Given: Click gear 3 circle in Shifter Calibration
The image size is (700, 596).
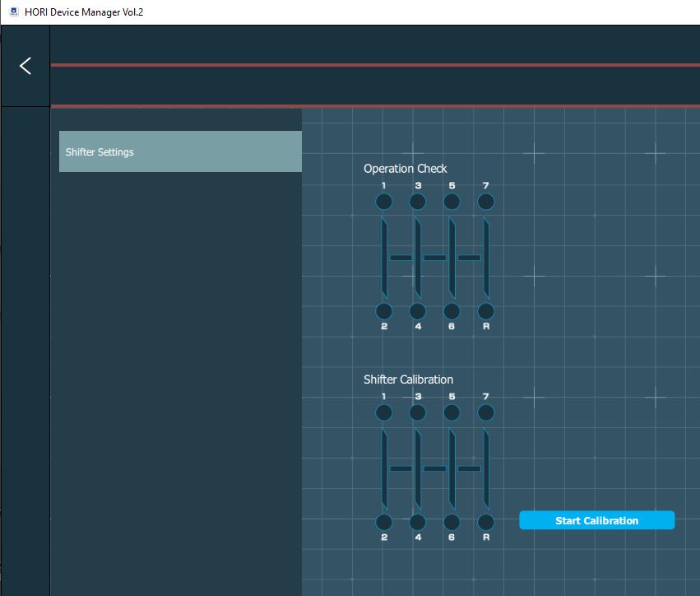Looking at the screenshot, I should click(418, 412).
